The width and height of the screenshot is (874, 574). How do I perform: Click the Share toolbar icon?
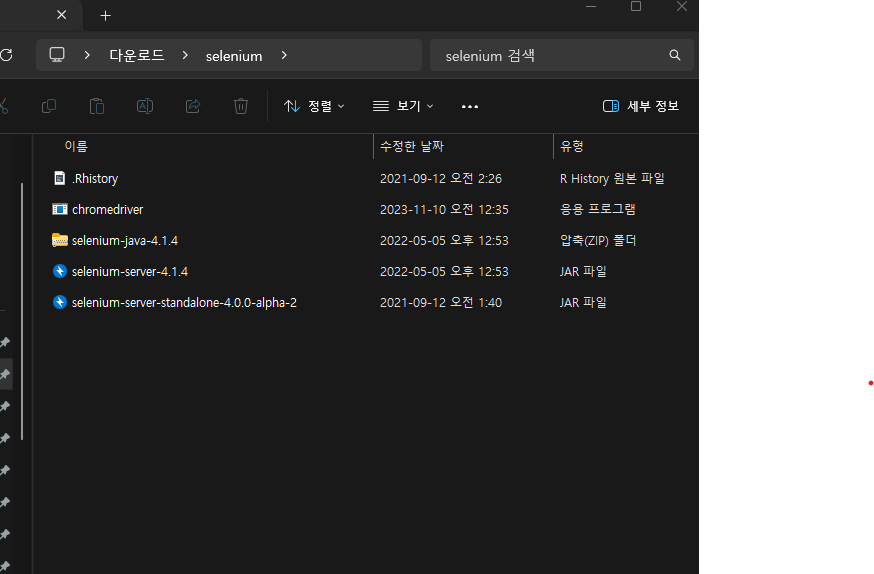click(193, 106)
